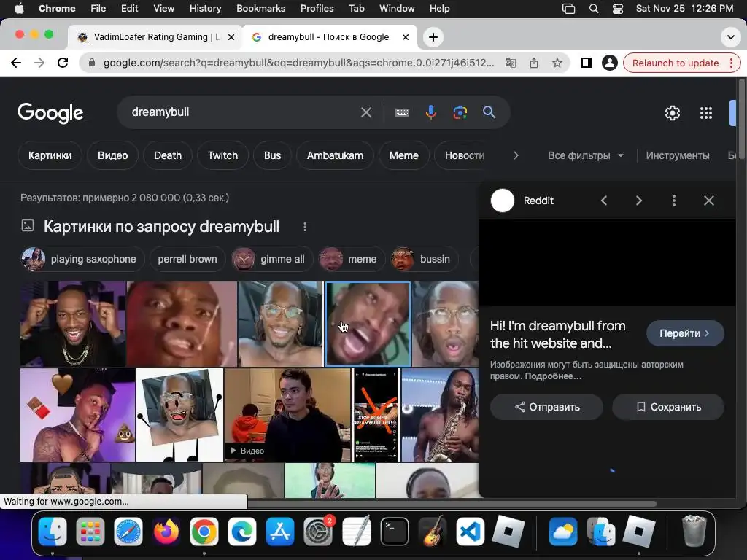Open Google search settings gear
The image size is (747, 560).
(x=672, y=113)
